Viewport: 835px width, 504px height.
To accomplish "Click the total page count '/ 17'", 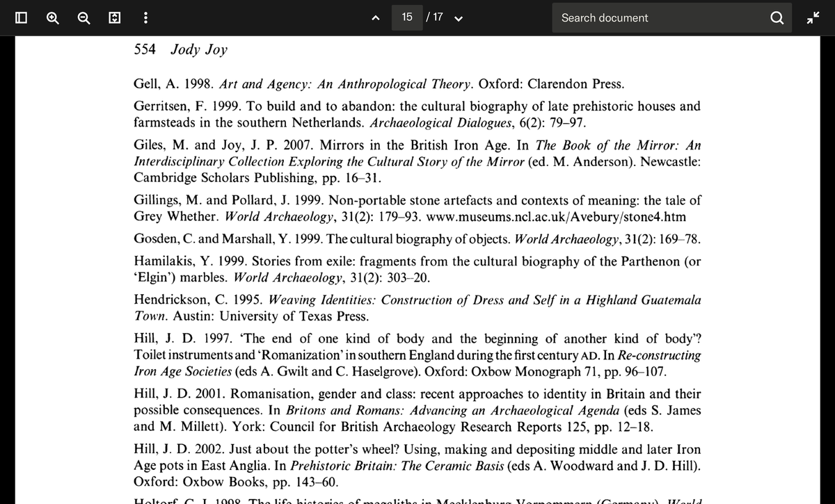I will (x=434, y=17).
